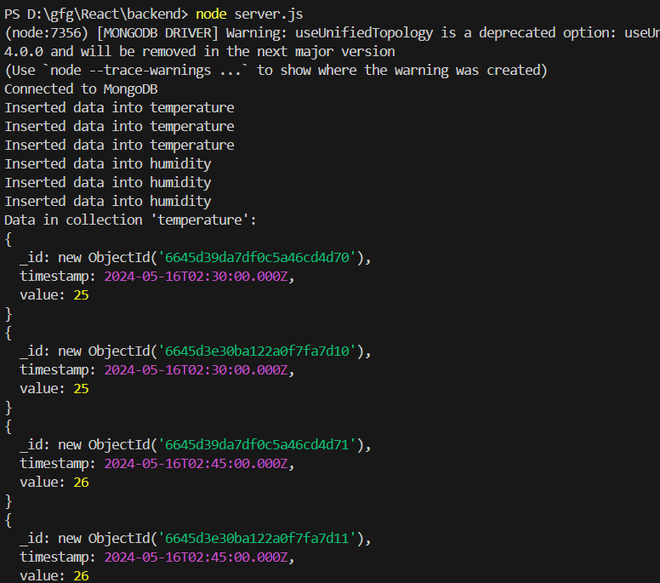
Task: Click the last 'Inserted data into humidity' line
Action: 108,201
